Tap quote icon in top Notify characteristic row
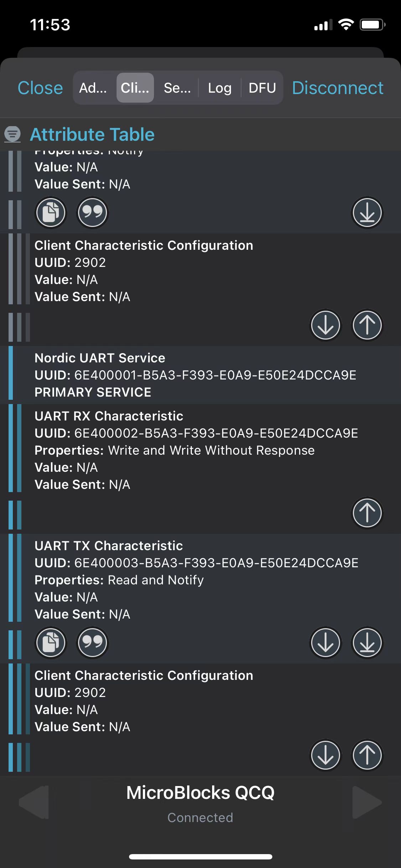 (x=92, y=212)
